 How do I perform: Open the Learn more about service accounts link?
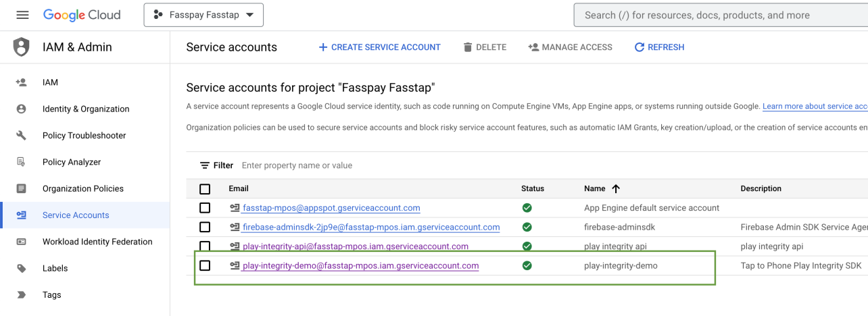tap(815, 107)
